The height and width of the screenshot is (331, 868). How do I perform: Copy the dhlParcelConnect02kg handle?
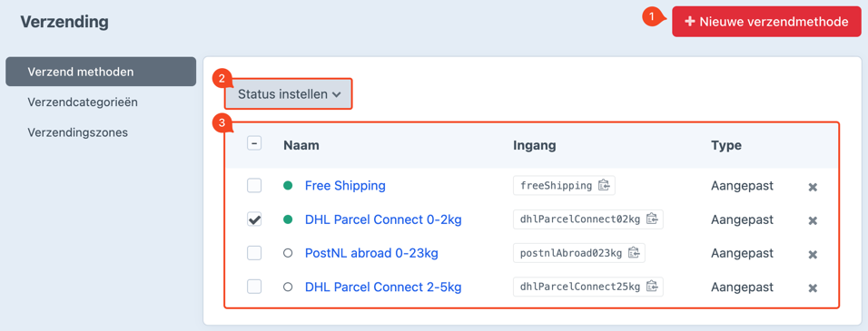(652, 219)
